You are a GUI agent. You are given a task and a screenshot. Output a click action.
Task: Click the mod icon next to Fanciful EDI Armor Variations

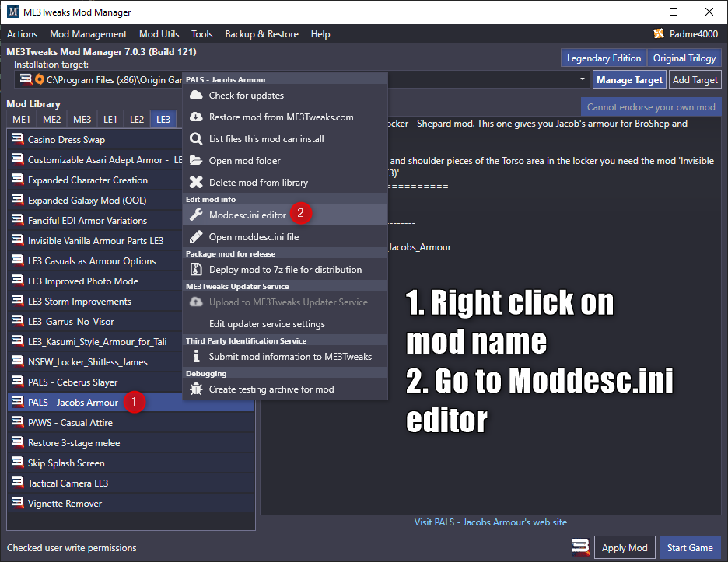[18, 219]
